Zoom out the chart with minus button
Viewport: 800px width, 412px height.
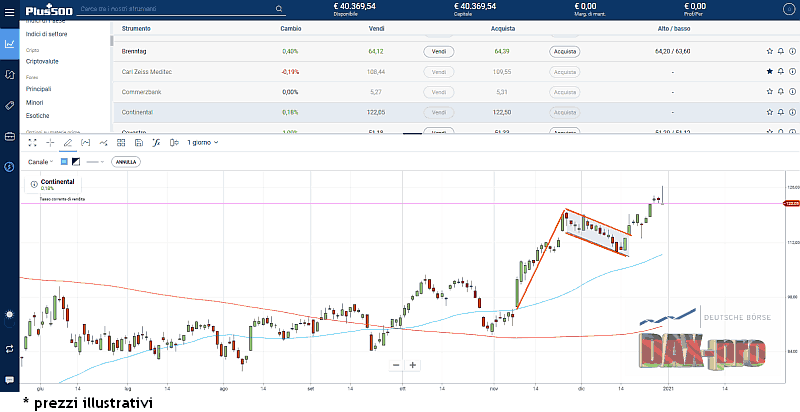[396, 365]
